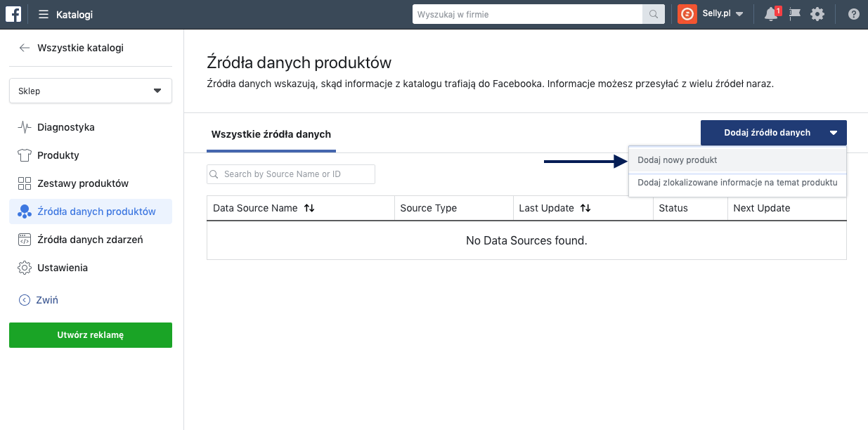Open the Sklep catalog dropdown
This screenshot has width=868, height=430.
pyautogui.click(x=90, y=91)
